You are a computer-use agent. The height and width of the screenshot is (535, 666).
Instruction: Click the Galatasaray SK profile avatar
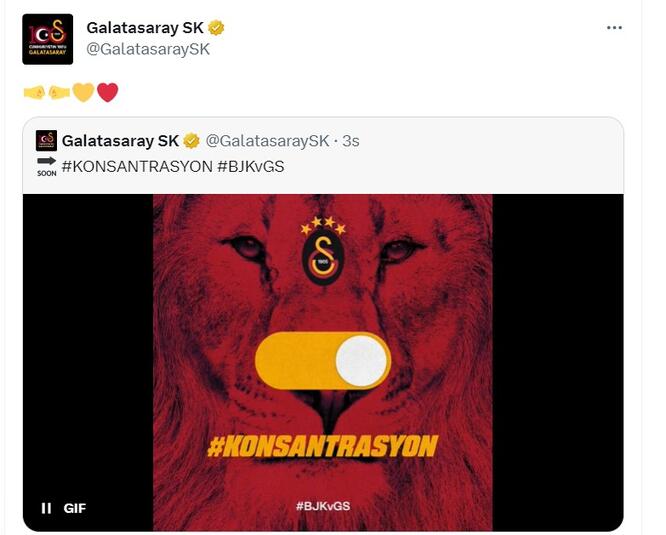coord(48,39)
